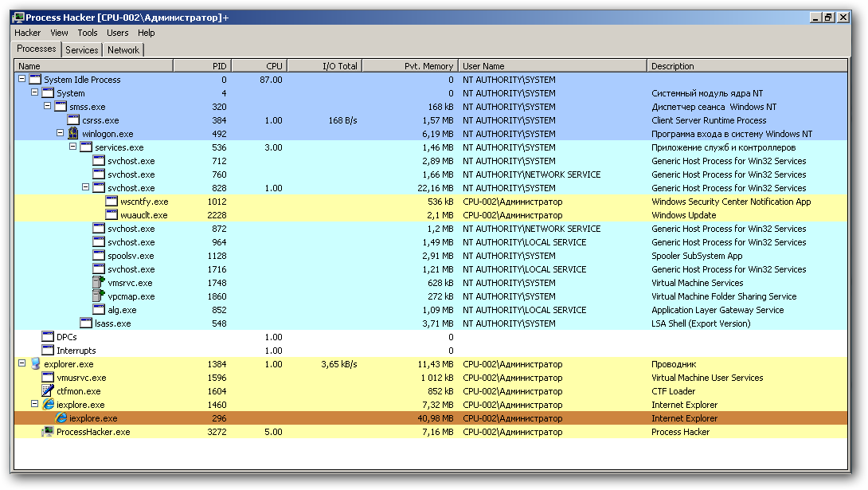Collapse the explorer.exe tree node
This screenshot has width=868, height=490.
coord(22,364)
